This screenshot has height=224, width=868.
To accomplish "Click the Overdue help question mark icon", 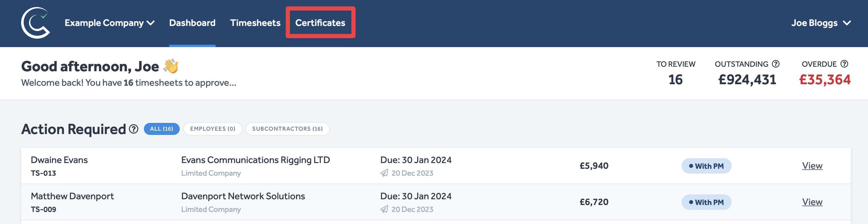I will tap(844, 64).
